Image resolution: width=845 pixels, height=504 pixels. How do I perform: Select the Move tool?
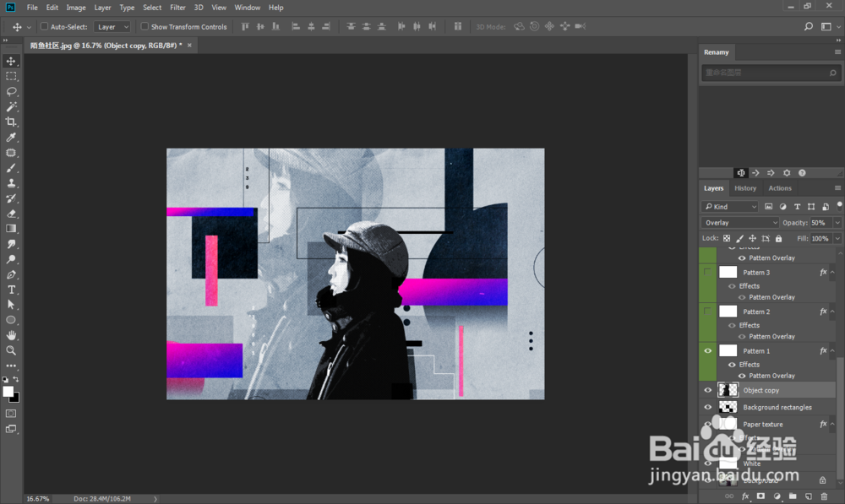11,61
